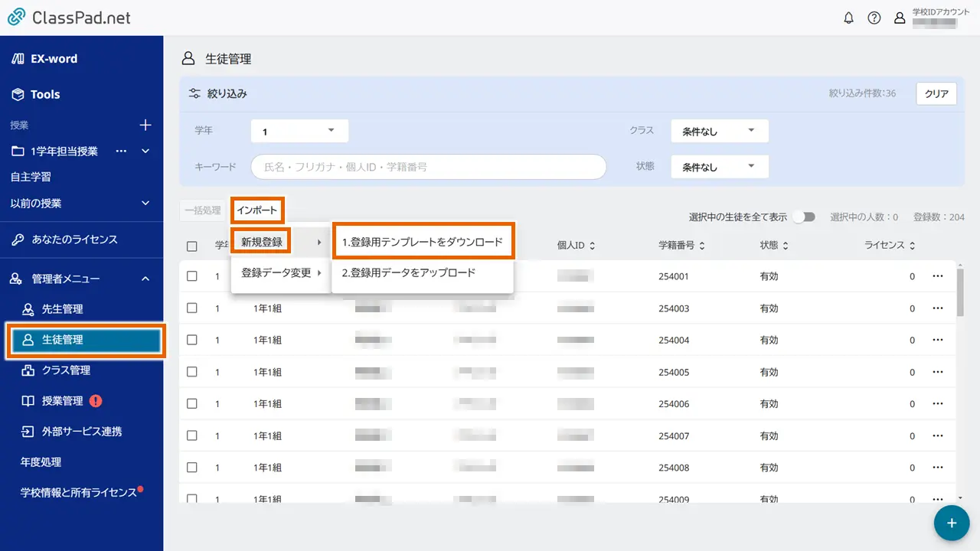
Task: Click the floating blue plus button
Action: (952, 523)
